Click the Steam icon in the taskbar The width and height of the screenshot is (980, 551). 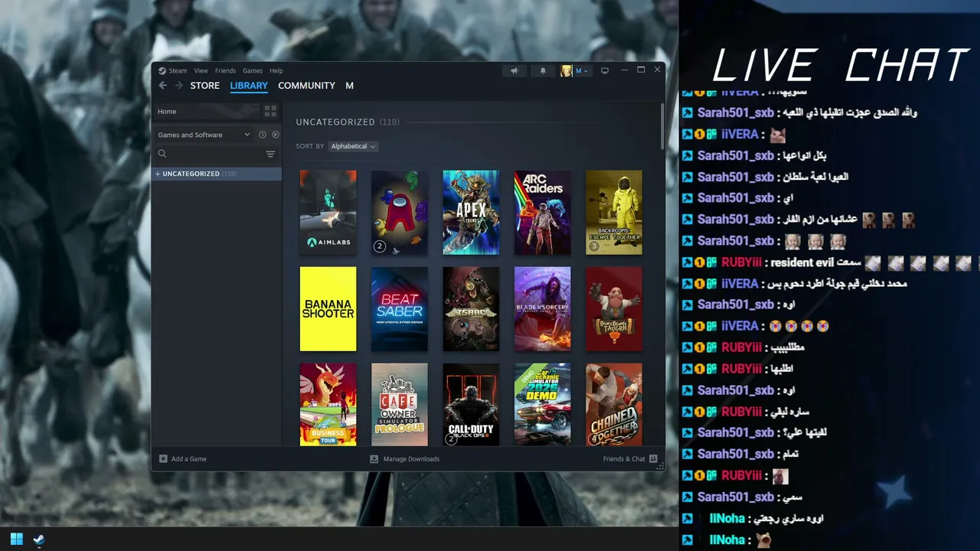[x=39, y=540]
